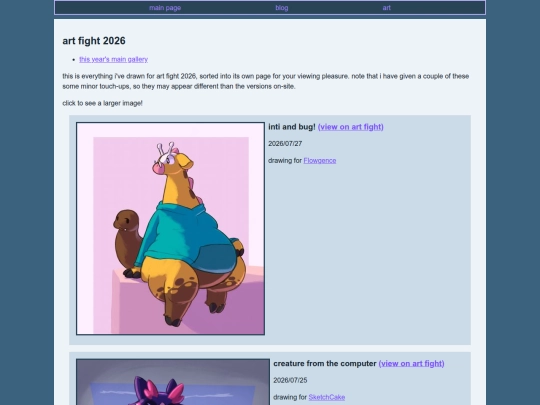This screenshot has height=405, width=540.
Task: Open this year's main gallery link
Action: coord(114,59)
